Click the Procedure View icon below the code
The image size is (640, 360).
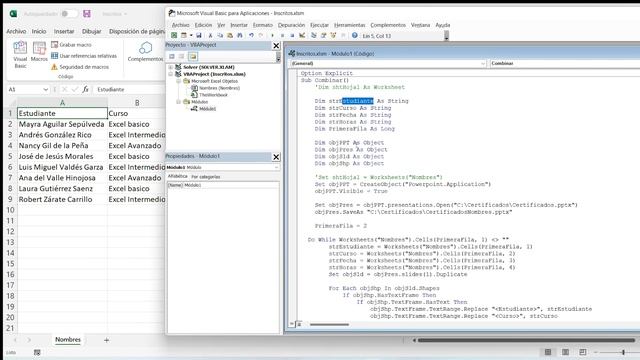[x=292, y=324]
